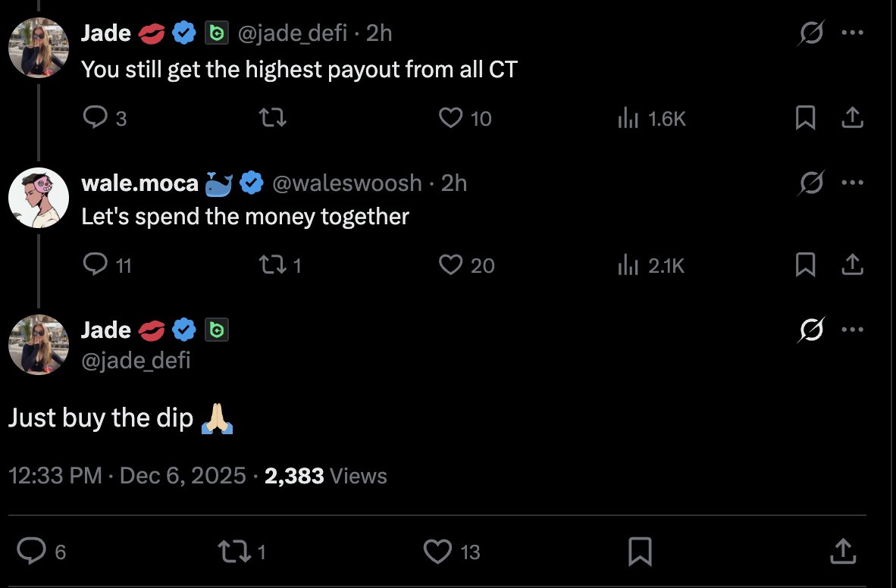Repost Jade's highest payout tweet

click(273, 117)
